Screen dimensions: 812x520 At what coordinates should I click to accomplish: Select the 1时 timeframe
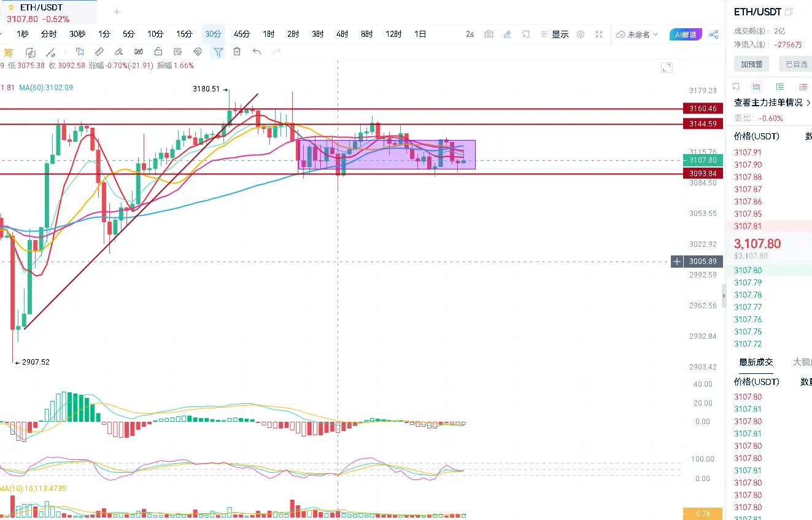(268, 34)
